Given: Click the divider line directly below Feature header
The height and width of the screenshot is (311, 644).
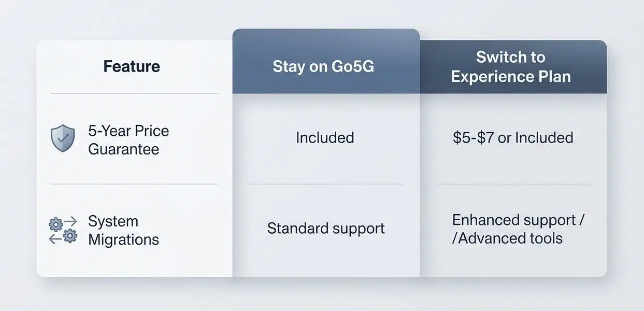Looking at the screenshot, I should pyautogui.click(x=134, y=94).
